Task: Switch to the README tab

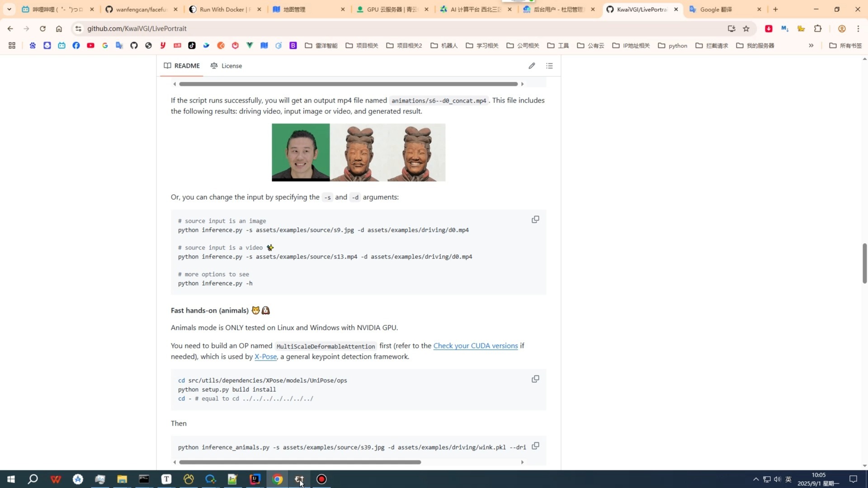Action: tap(182, 66)
